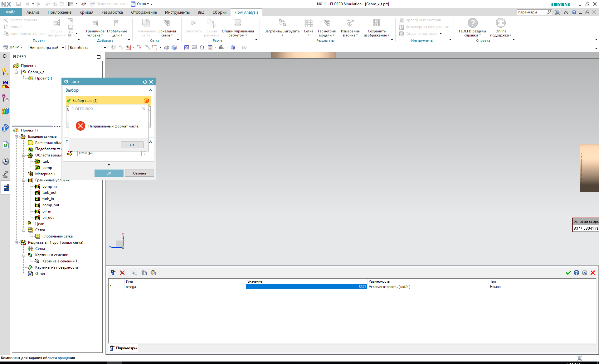Select Глобальная сетка tree item
Image resolution: width=599 pixels, height=364 pixels.
pos(57,236)
